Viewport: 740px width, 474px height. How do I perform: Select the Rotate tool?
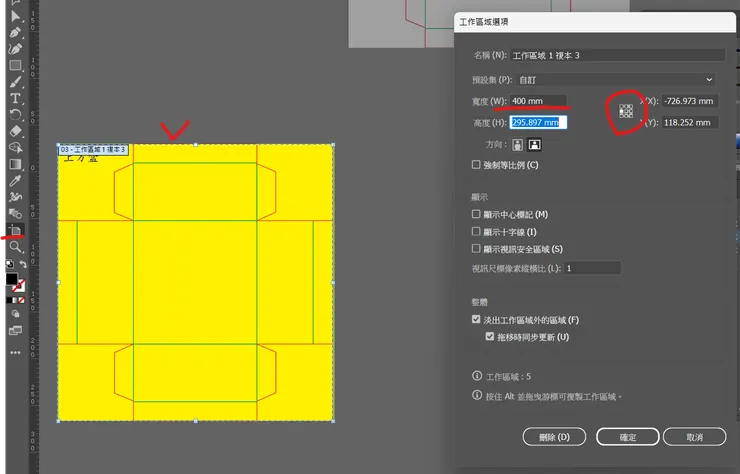15,115
